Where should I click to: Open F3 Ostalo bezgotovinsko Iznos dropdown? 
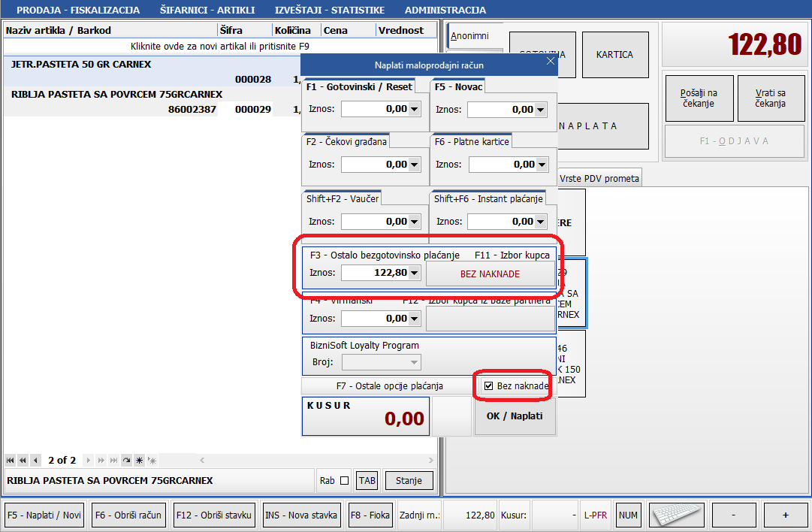(414, 273)
